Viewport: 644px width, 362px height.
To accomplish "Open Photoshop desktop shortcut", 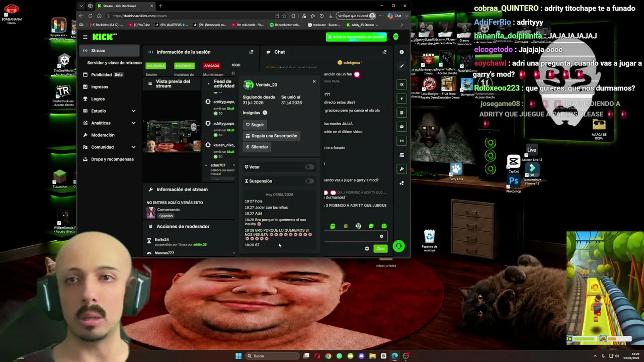I will pyautogui.click(x=513, y=184).
